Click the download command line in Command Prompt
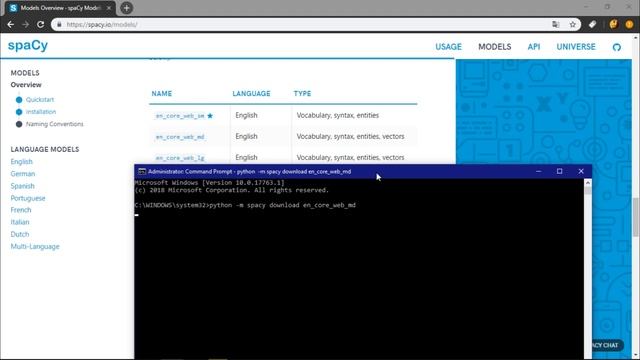 click(x=245, y=205)
